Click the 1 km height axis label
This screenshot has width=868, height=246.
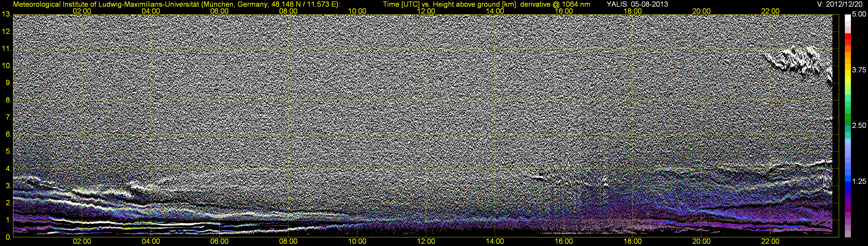tap(8, 221)
